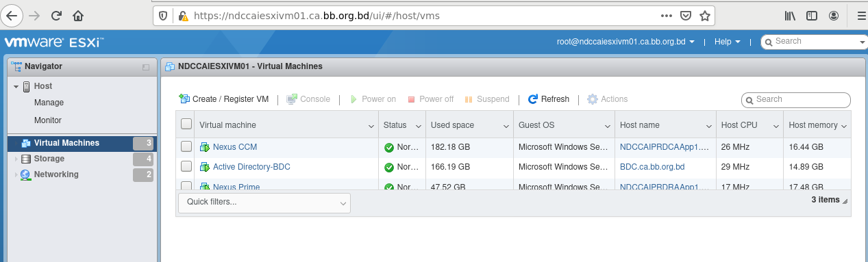Open the Active Directory-BDC VM link
This screenshot has width=868, height=262.
(x=252, y=167)
